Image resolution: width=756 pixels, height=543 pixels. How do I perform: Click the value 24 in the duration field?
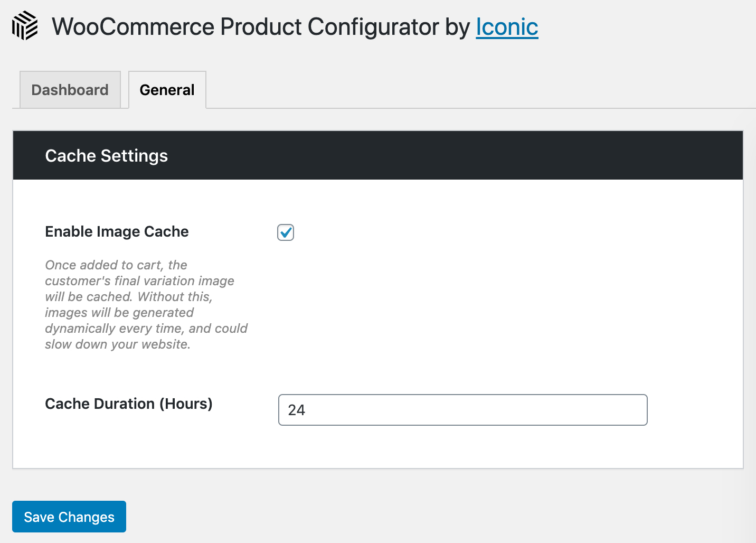(x=297, y=410)
